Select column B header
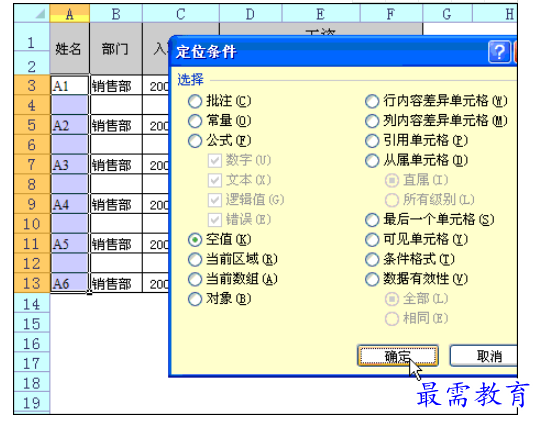 tap(116, 14)
